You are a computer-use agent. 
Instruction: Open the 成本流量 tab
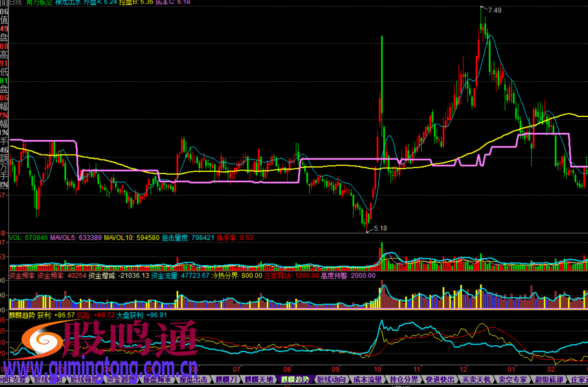coord(368,380)
